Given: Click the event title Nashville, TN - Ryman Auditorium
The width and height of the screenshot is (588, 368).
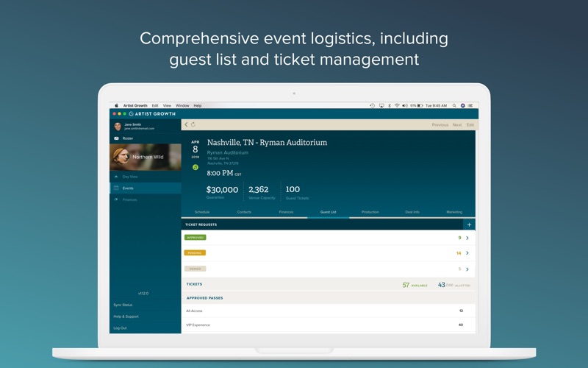Looking at the screenshot, I should click(267, 142).
